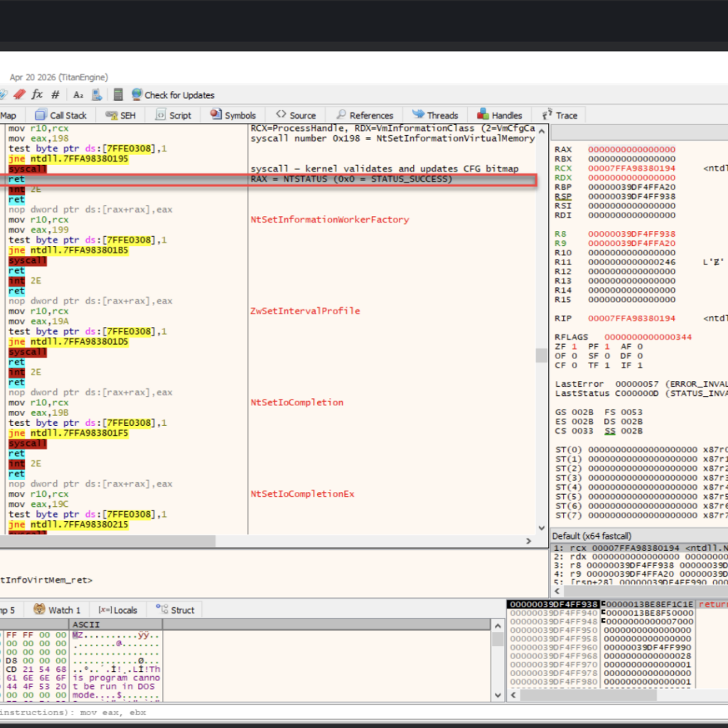Click the ZwSetIntervalProfile label comment
Image resolution: width=728 pixels, height=728 pixels.
click(305, 311)
